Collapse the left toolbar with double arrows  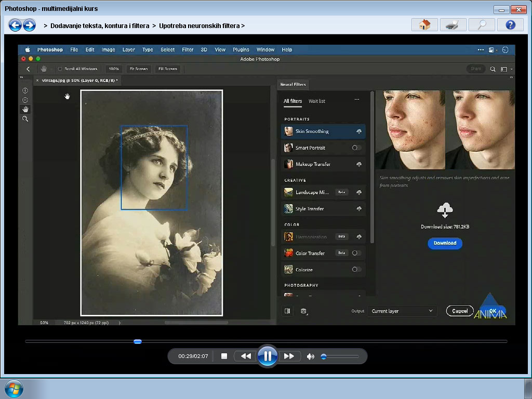(22, 77)
